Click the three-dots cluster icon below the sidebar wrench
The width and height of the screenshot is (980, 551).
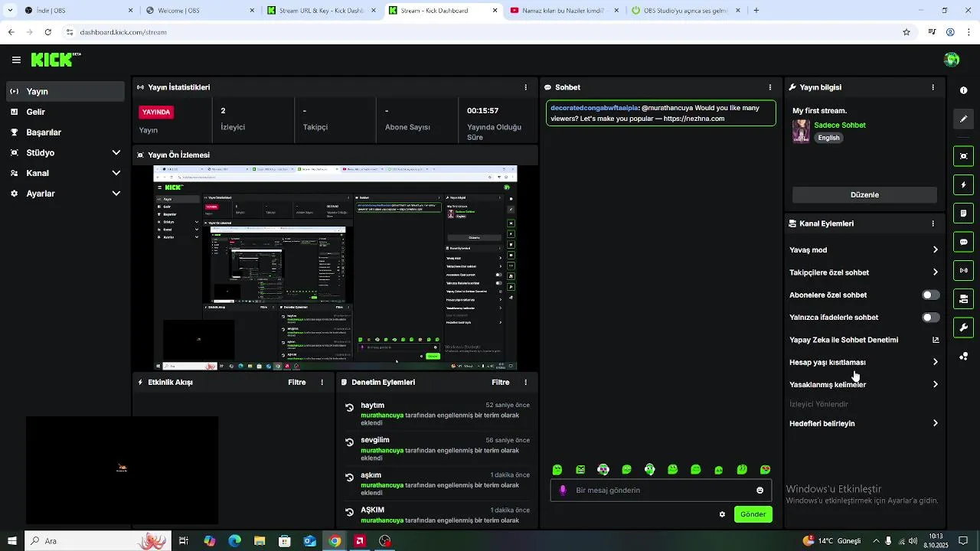click(x=963, y=356)
